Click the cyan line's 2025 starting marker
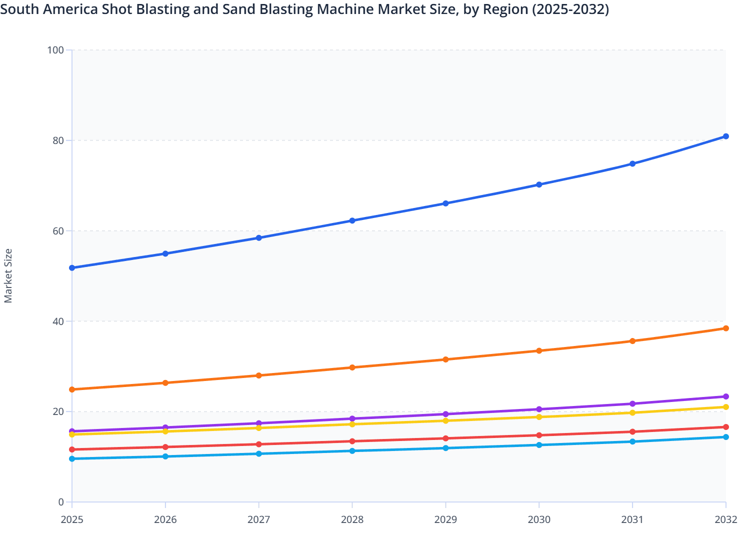754x560 pixels. tap(72, 458)
